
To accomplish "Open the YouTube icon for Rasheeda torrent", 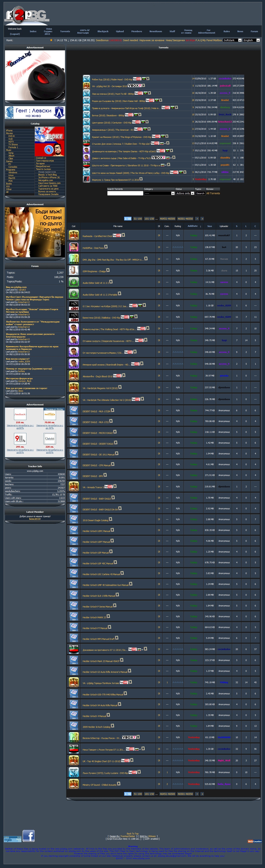I will pos(117,236).
